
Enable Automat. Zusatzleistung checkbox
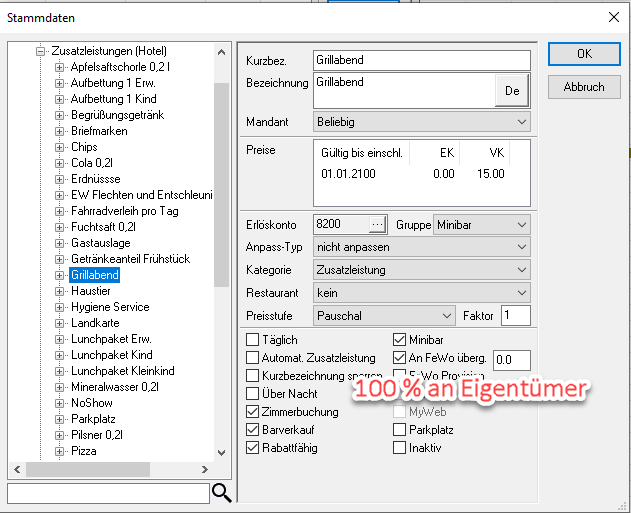tap(252, 358)
